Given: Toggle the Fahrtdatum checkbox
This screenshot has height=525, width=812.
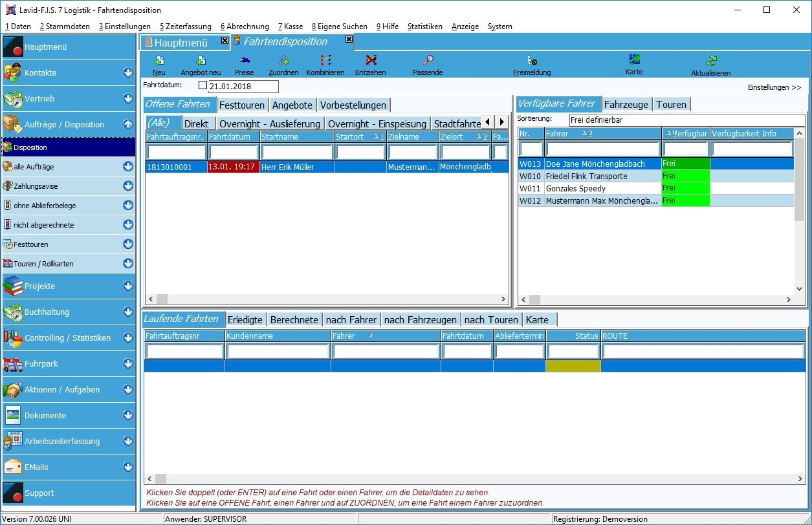Looking at the screenshot, I should click(x=203, y=85).
